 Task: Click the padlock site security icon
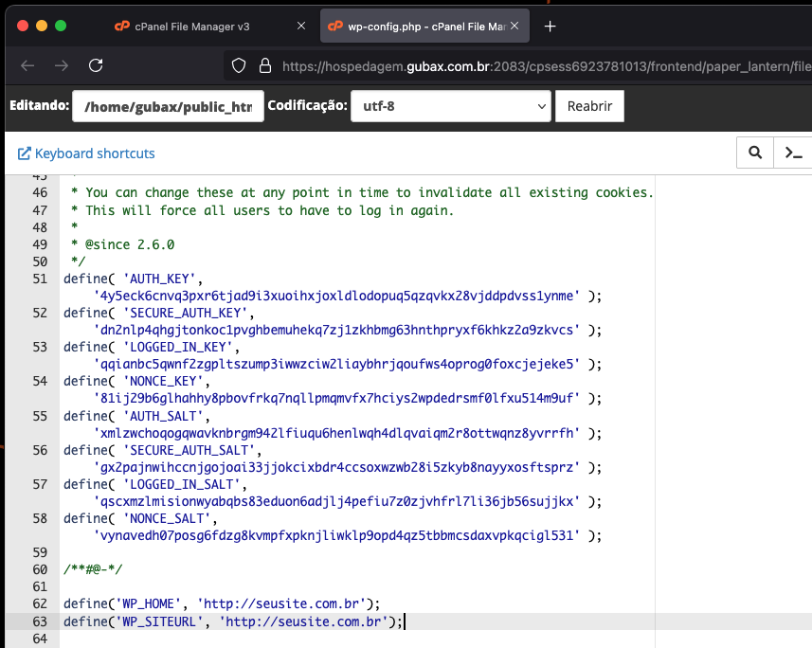265,65
